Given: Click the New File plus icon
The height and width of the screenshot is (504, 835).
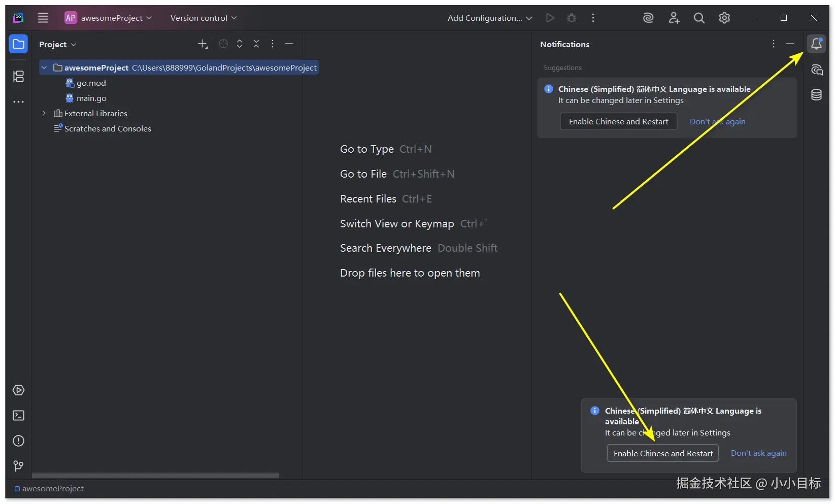Looking at the screenshot, I should [x=203, y=44].
